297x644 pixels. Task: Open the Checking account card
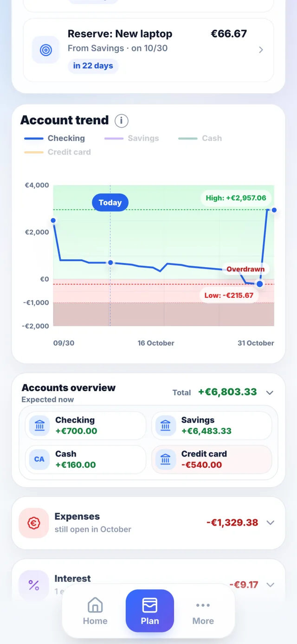click(85, 425)
